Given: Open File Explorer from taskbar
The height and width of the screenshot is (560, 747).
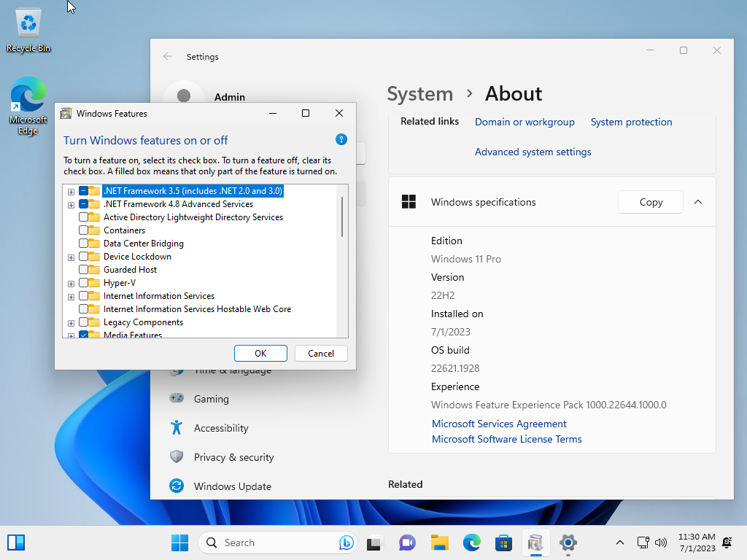Looking at the screenshot, I should click(x=439, y=542).
